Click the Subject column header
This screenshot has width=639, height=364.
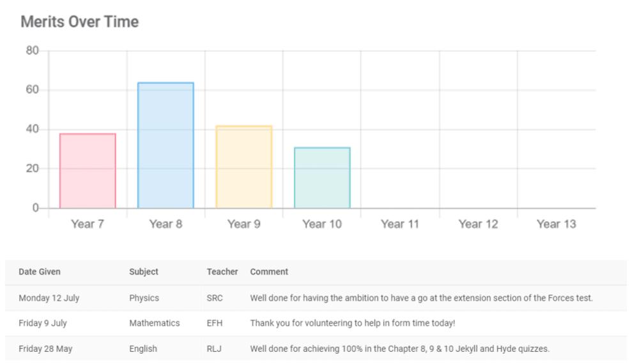click(143, 271)
